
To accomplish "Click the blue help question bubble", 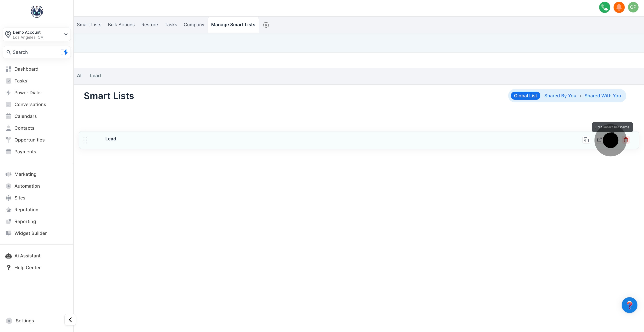I will [x=629, y=305].
